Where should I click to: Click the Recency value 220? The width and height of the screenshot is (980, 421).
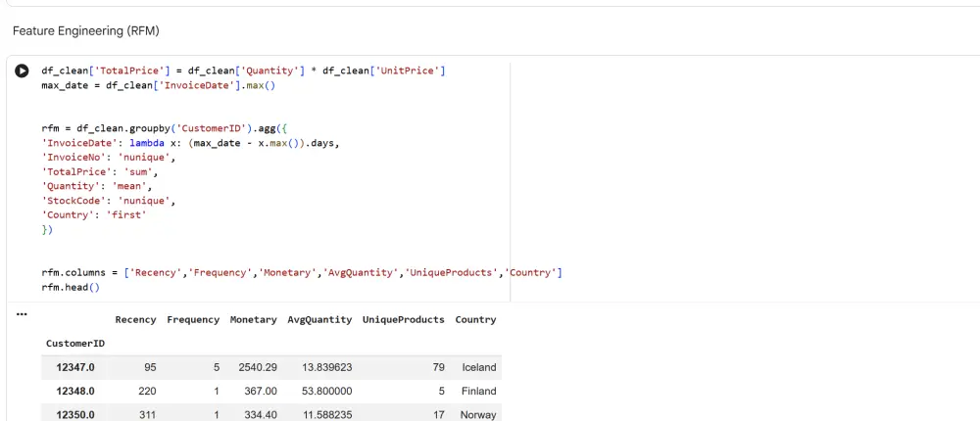point(148,391)
